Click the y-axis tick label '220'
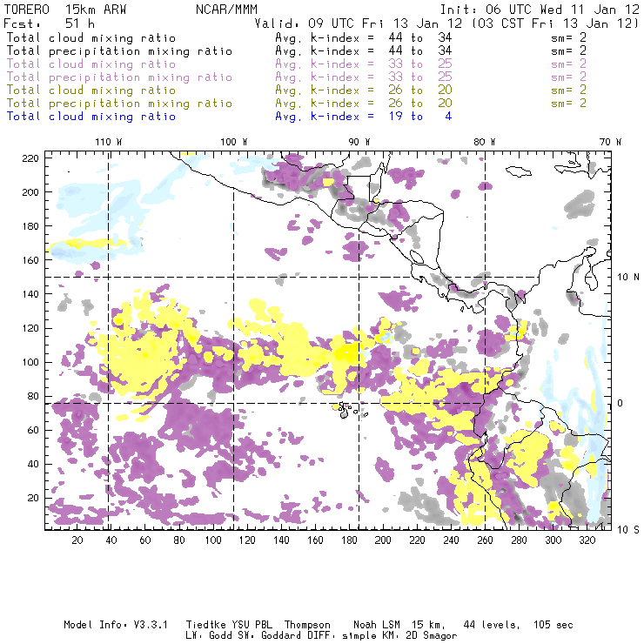 point(30,158)
